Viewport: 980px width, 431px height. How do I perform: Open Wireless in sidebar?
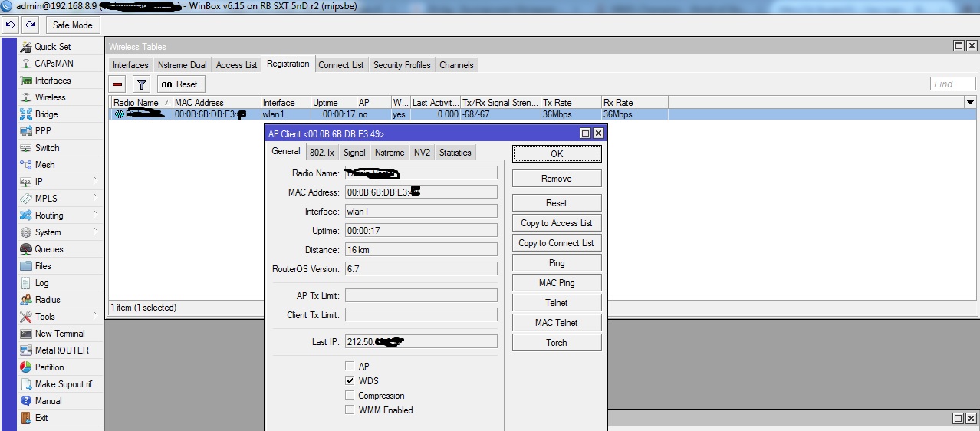(x=51, y=97)
